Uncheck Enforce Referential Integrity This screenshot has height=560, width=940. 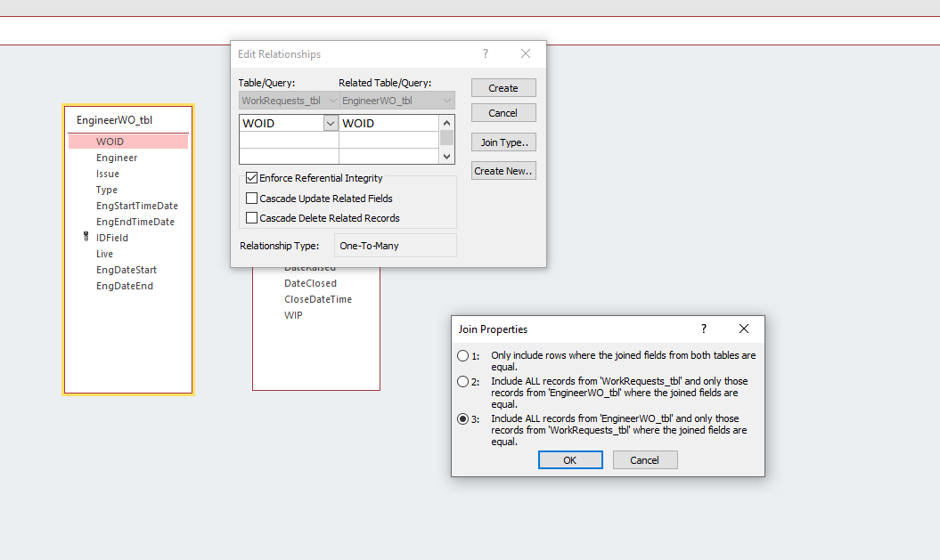pyautogui.click(x=252, y=178)
